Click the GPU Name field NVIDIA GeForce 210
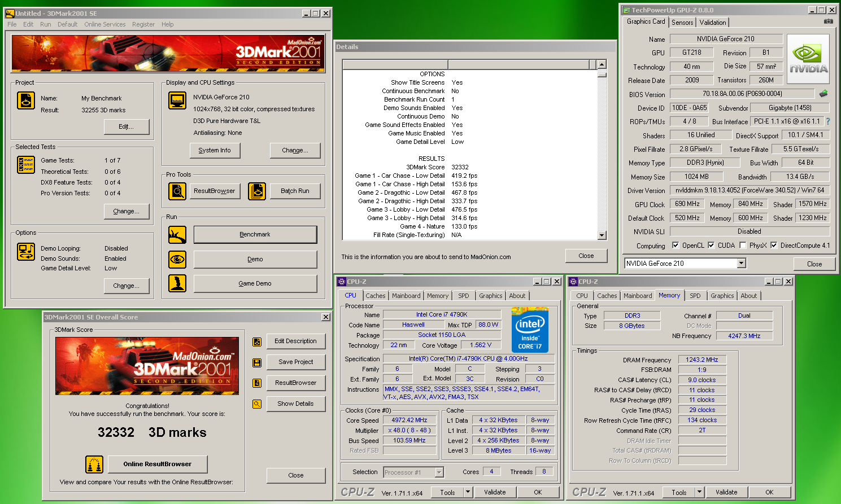The image size is (841, 504). 726,39
